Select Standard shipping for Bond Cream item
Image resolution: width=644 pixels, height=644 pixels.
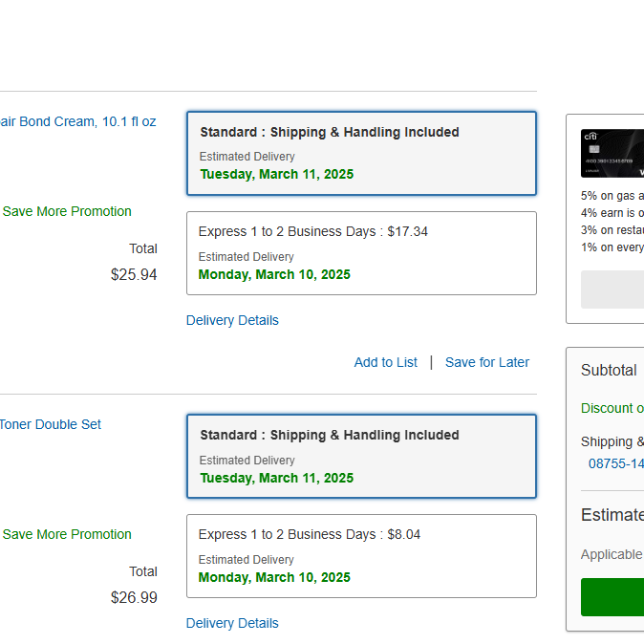pyautogui.click(x=360, y=153)
